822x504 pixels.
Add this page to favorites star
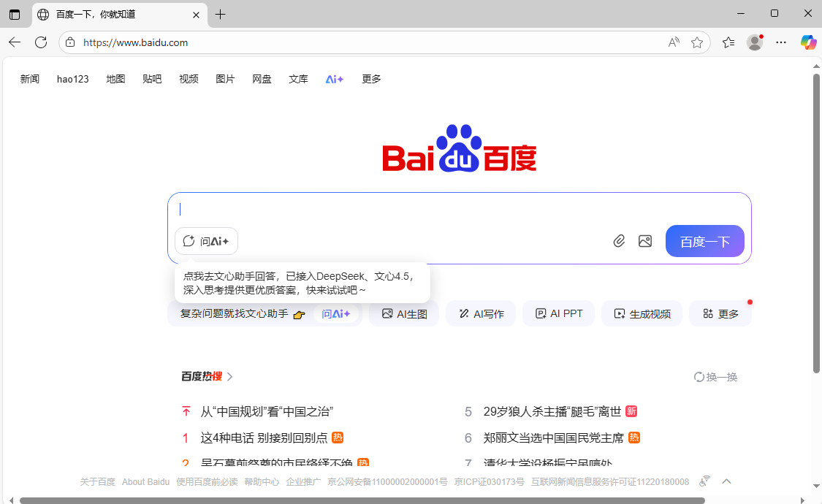[697, 42]
